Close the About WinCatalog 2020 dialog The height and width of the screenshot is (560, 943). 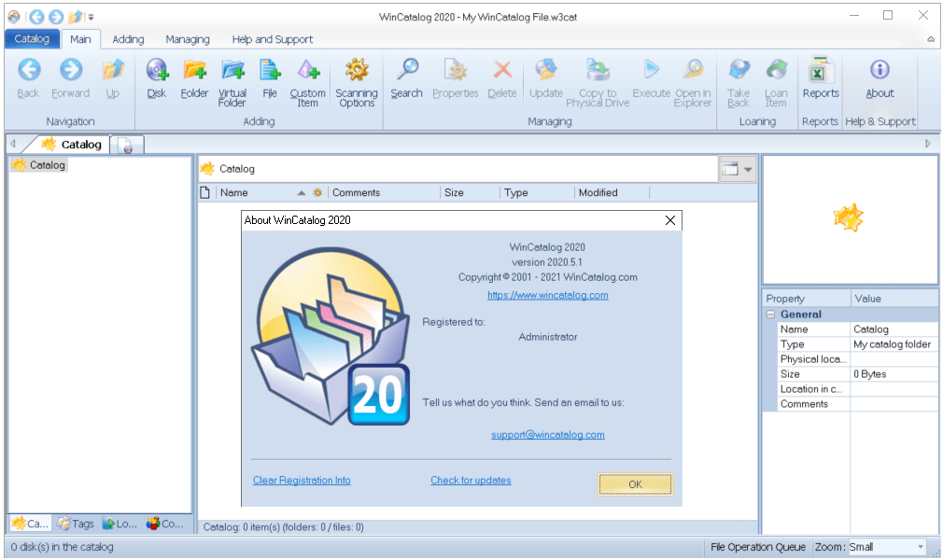click(x=670, y=220)
